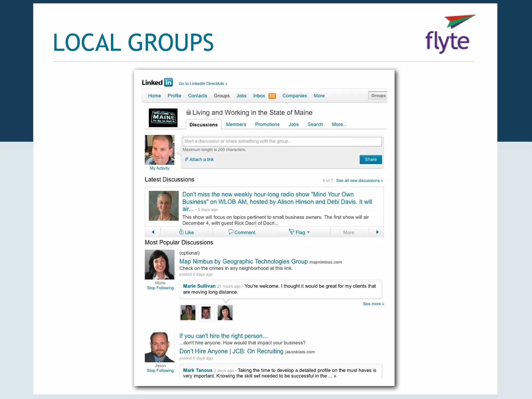Click the Welcome to Maine group logo
Screen dimensions: 532x399
pyautogui.click(x=163, y=118)
